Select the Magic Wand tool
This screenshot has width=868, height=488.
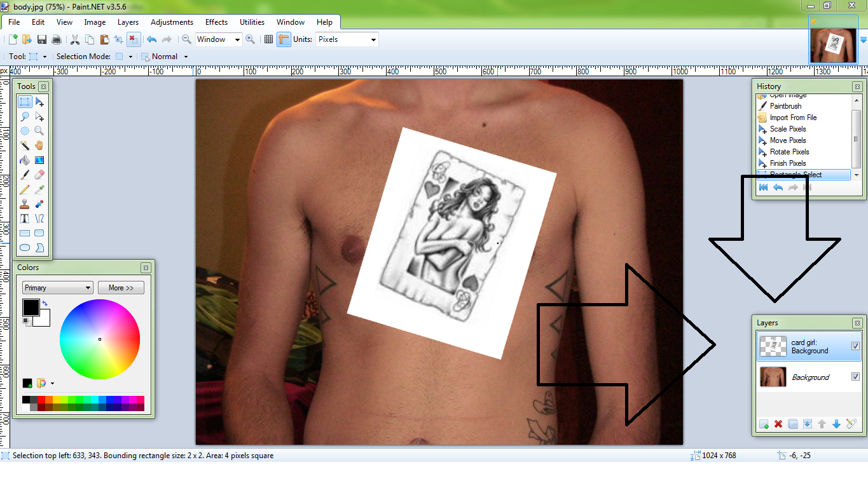(x=25, y=146)
